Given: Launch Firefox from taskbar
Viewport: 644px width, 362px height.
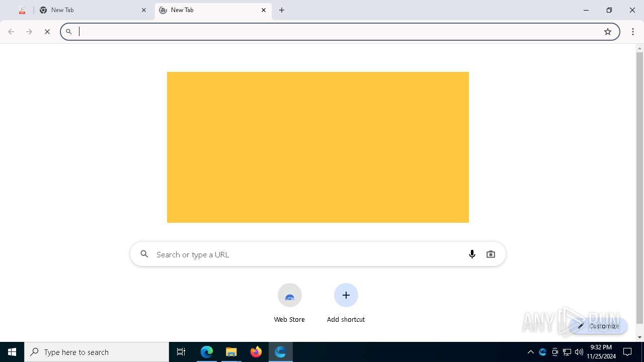Looking at the screenshot, I should click(x=256, y=352).
